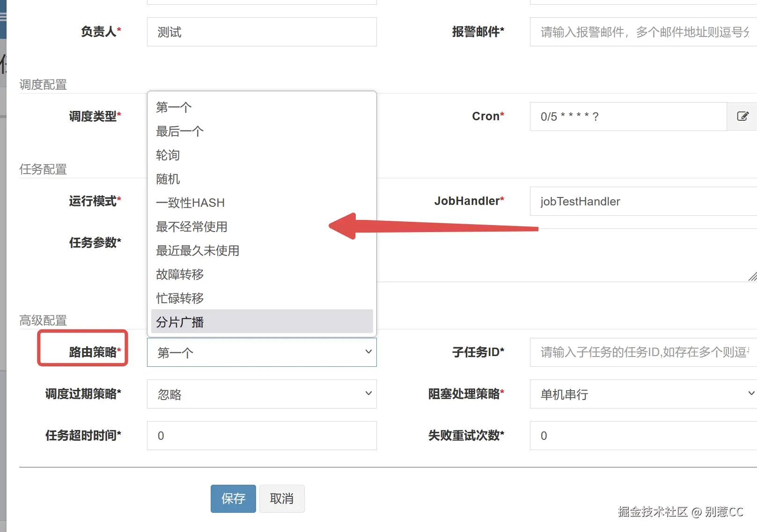Click the 负责人 input containing 测试

coord(261,32)
